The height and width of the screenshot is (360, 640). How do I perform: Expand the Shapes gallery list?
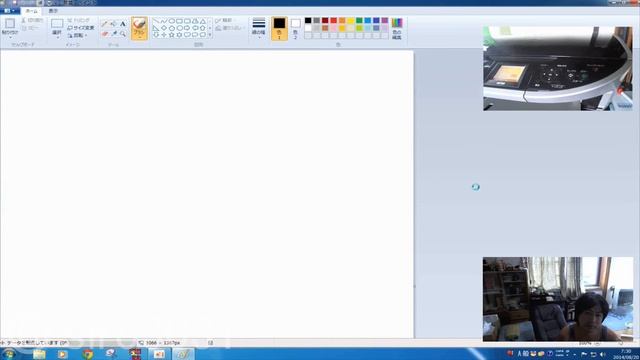210,35
